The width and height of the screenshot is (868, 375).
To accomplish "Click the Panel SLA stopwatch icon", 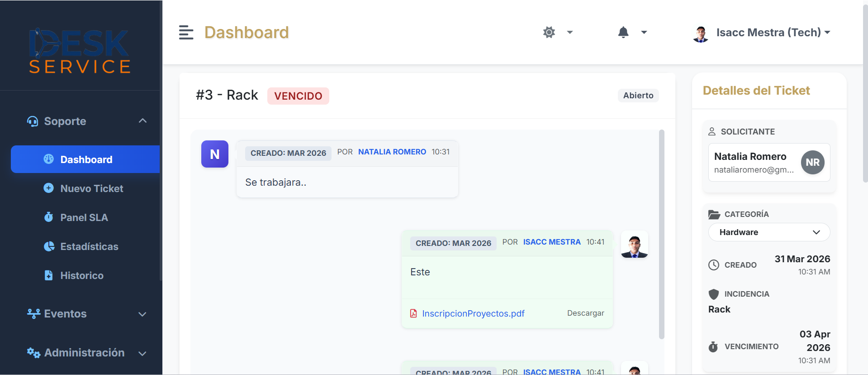I will click(48, 217).
